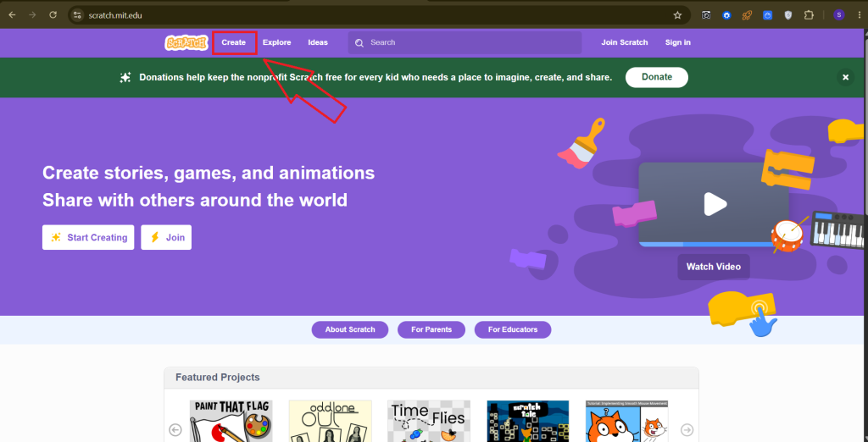Click Start Creating
The width and height of the screenshot is (868, 442).
point(88,237)
